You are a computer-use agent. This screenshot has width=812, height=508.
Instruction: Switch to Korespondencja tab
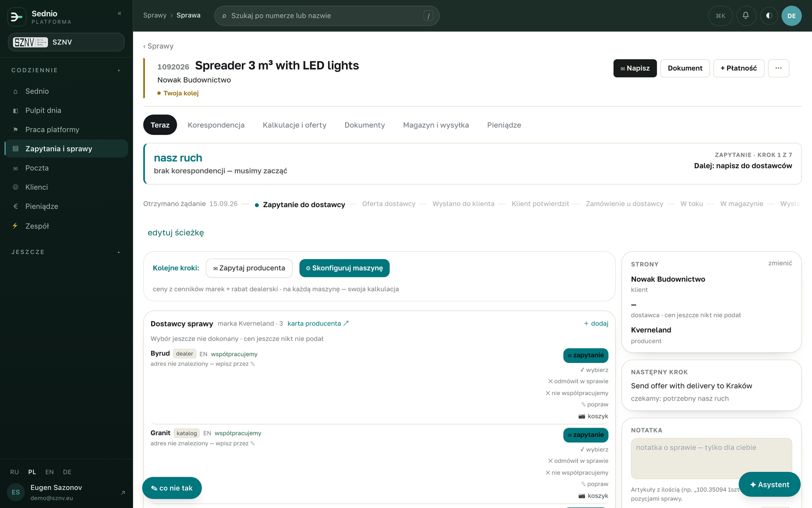click(x=216, y=125)
